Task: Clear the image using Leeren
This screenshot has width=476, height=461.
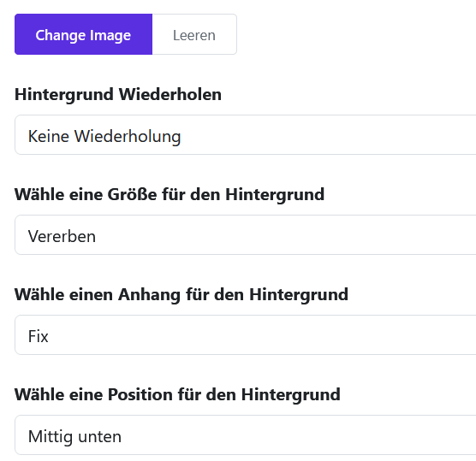Action: coord(194,34)
